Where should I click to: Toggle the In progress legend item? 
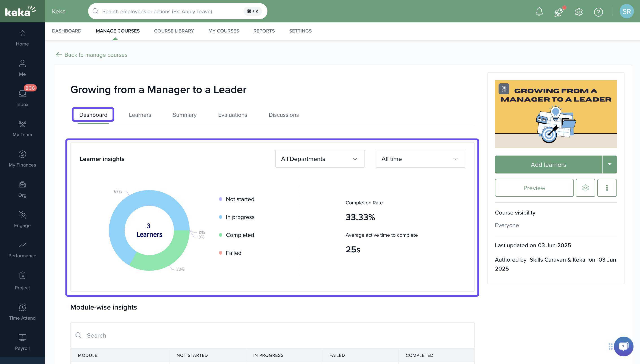(240, 217)
